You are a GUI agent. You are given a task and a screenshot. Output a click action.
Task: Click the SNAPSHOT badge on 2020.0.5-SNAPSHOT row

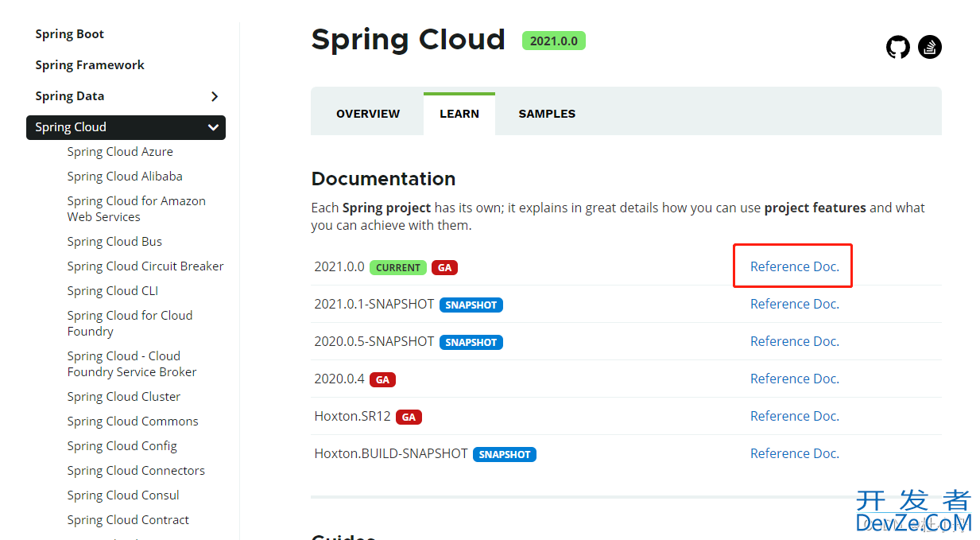coord(471,342)
